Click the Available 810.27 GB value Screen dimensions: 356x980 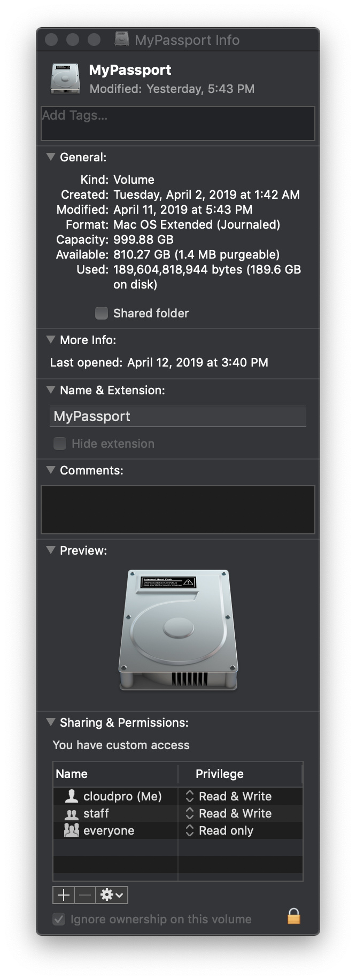tap(196, 254)
